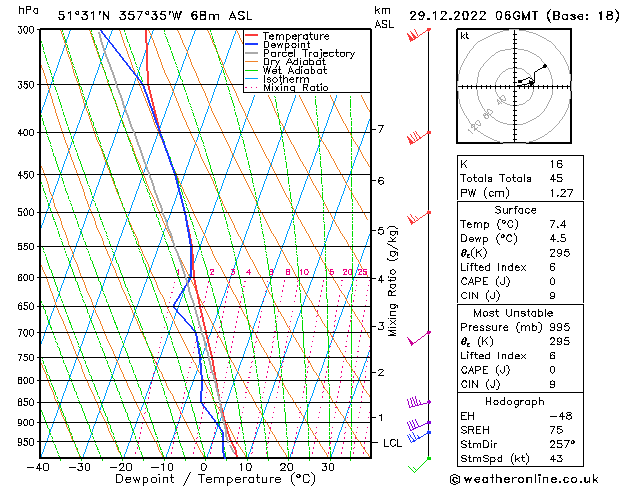
Task: Select the Dewpoint legend entry
Action: point(285,45)
